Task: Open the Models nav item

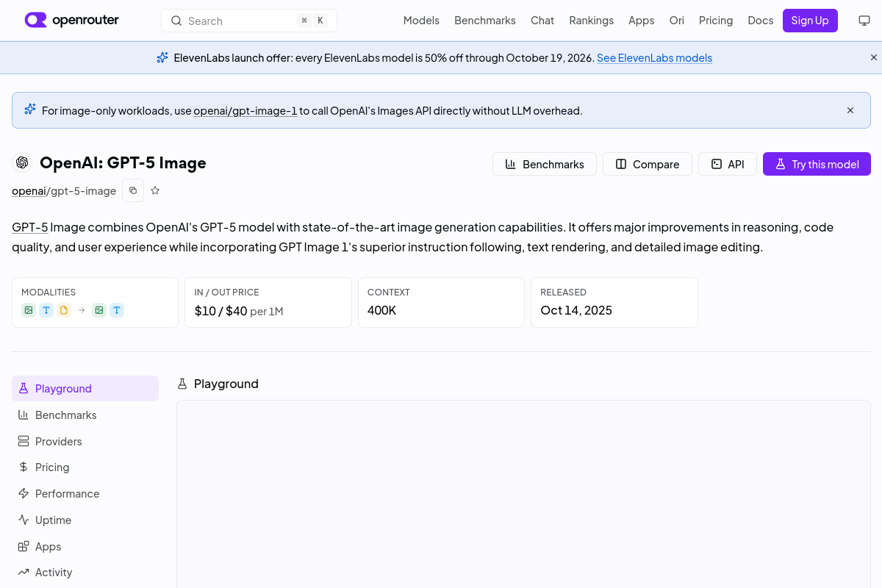Action: [x=421, y=21]
